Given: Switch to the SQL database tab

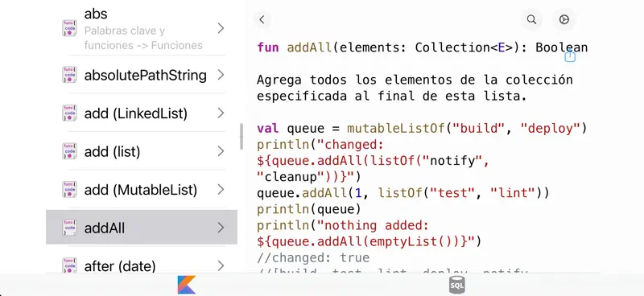Looking at the screenshot, I should coord(456,285).
